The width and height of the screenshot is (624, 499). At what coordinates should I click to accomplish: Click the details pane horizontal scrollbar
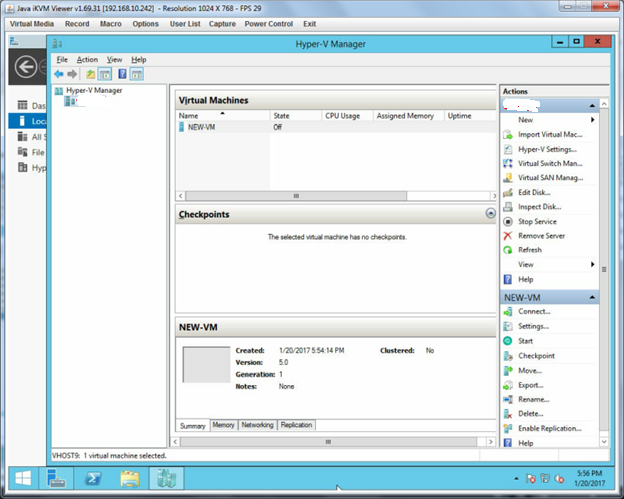pos(328,442)
